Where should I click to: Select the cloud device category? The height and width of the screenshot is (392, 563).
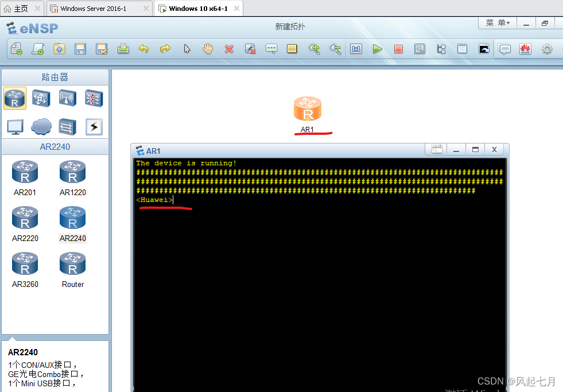click(41, 127)
